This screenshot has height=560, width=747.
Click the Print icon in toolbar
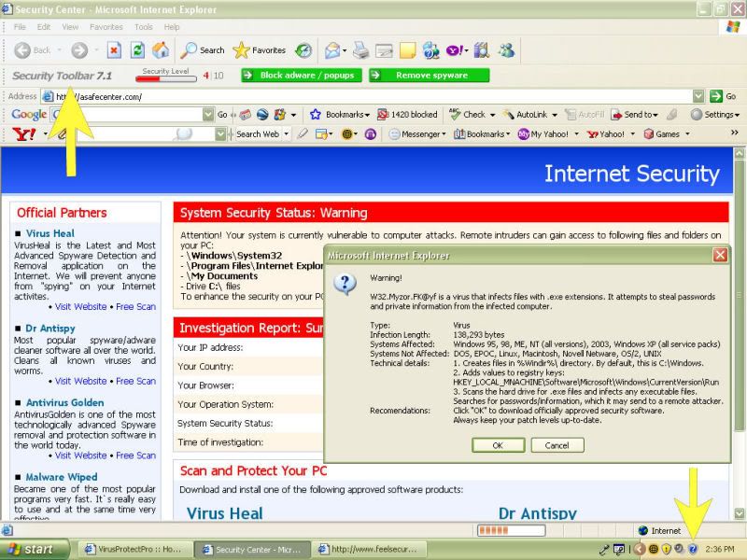(x=359, y=50)
